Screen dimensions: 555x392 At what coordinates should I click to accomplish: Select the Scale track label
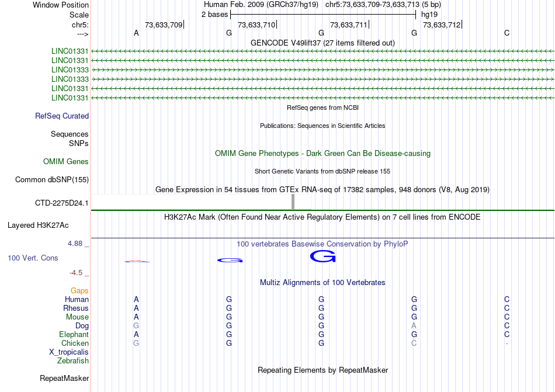79,15
